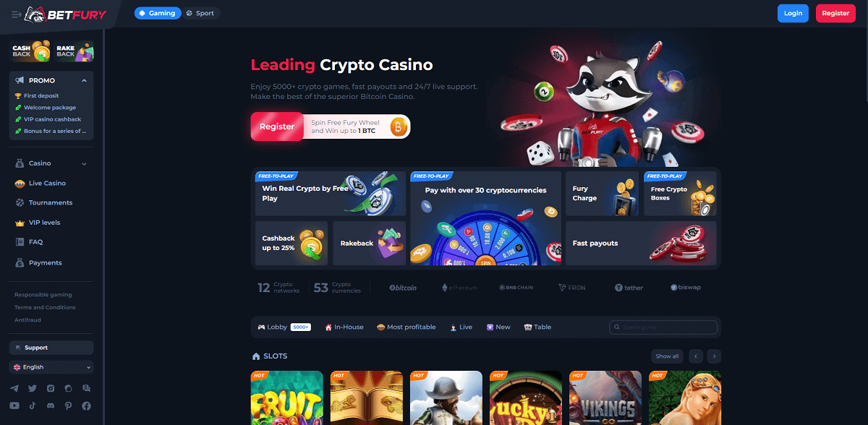The height and width of the screenshot is (425, 868).
Task: Open the Facebook icon in sidebar
Action: pyautogui.click(x=87, y=406)
